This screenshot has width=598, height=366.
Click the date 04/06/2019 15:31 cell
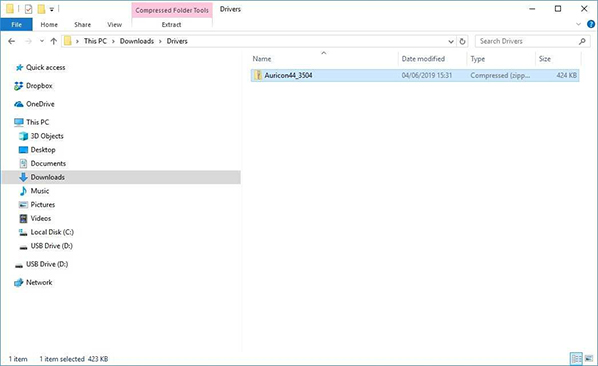(x=427, y=75)
